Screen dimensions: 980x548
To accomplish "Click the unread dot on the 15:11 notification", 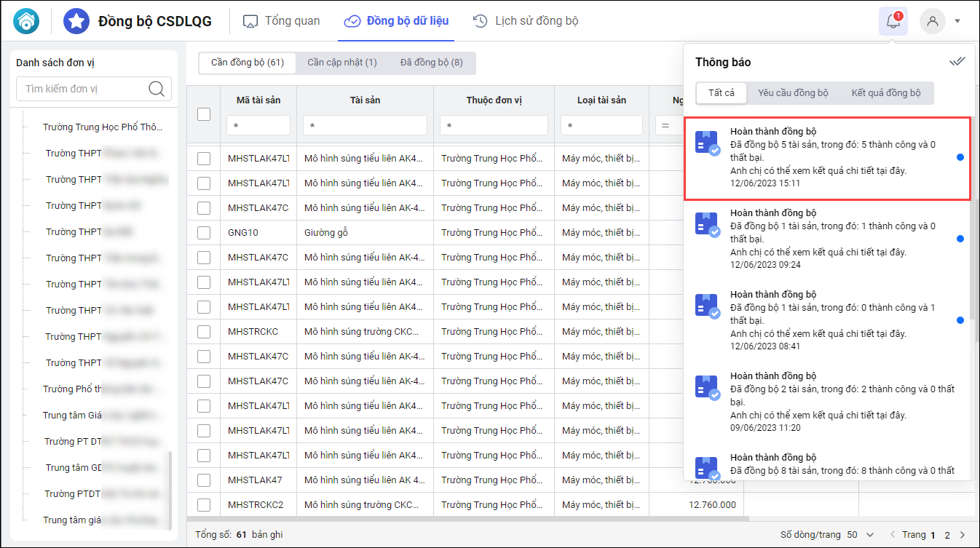I will point(960,157).
